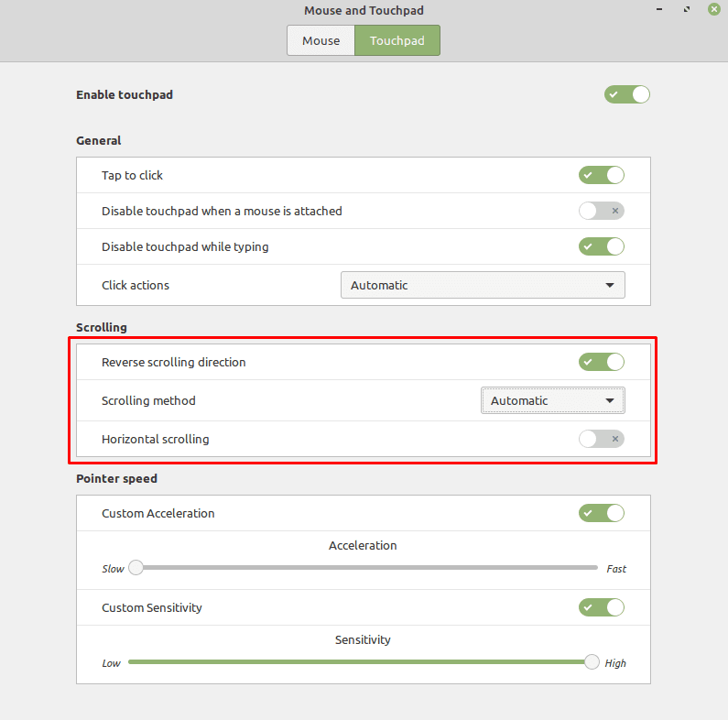This screenshot has width=728, height=720.
Task: Enable Disable touchpad when mouse attached
Action: pos(602,211)
